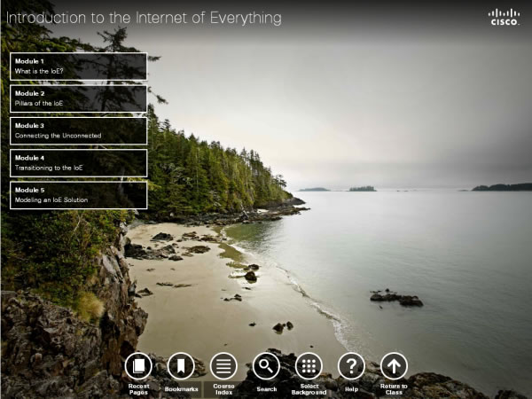This screenshot has height=399, width=532.
Task: Go to Module 4 Transitioning to the IoE
Action: point(79,163)
